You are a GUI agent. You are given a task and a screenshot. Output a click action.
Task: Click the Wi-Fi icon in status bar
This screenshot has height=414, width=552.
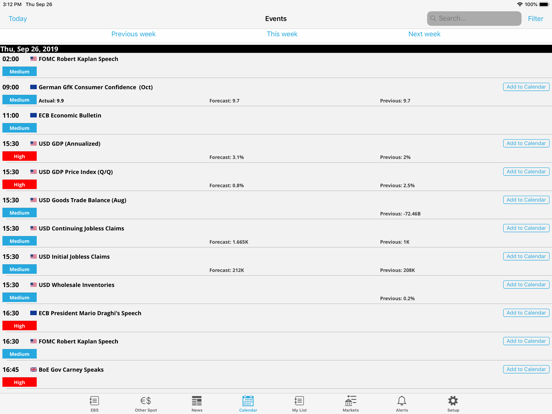pos(520,4)
